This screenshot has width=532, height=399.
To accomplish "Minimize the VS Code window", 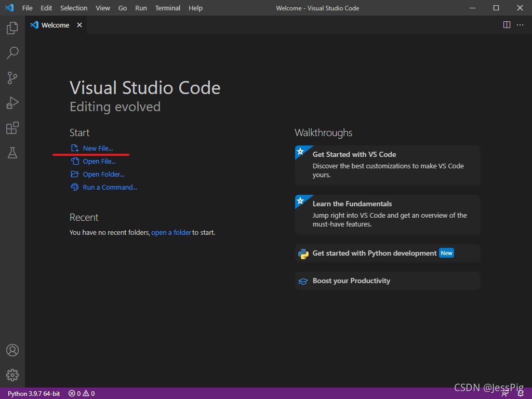I will click(472, 8).
